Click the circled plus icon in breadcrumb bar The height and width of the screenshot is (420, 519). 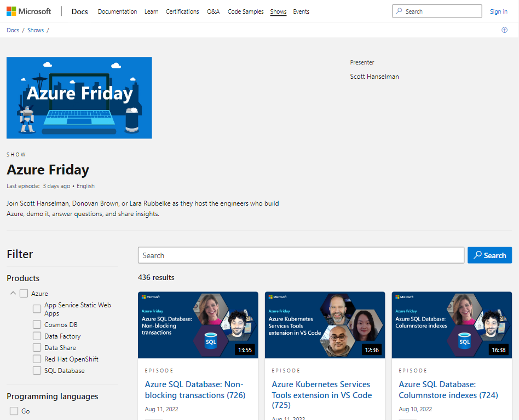pyautogui.click(x=504, y=30)
